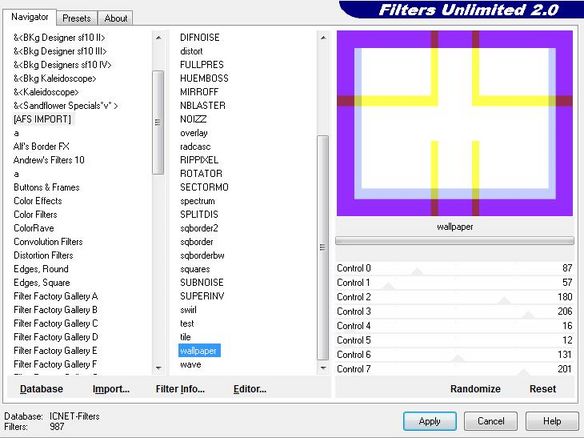Click the filter names list scroll-down arrow
Viewport: 584px width, 438px height.
point(323,368)
